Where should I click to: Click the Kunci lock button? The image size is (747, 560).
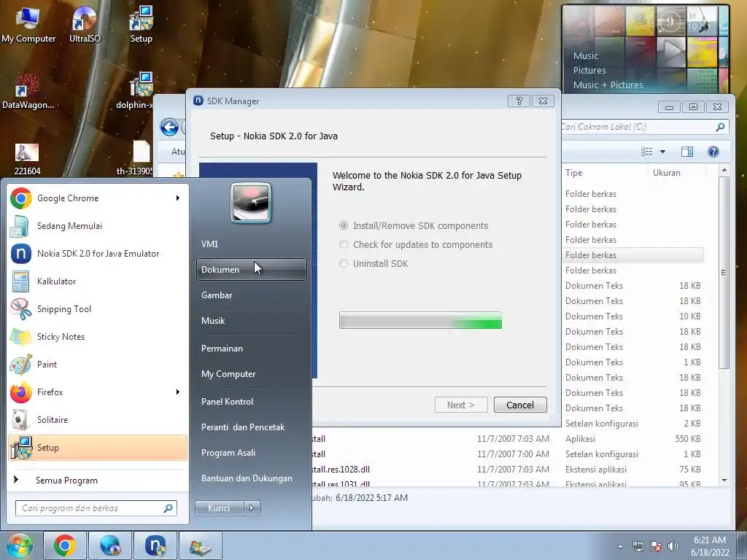pos(219,508)
